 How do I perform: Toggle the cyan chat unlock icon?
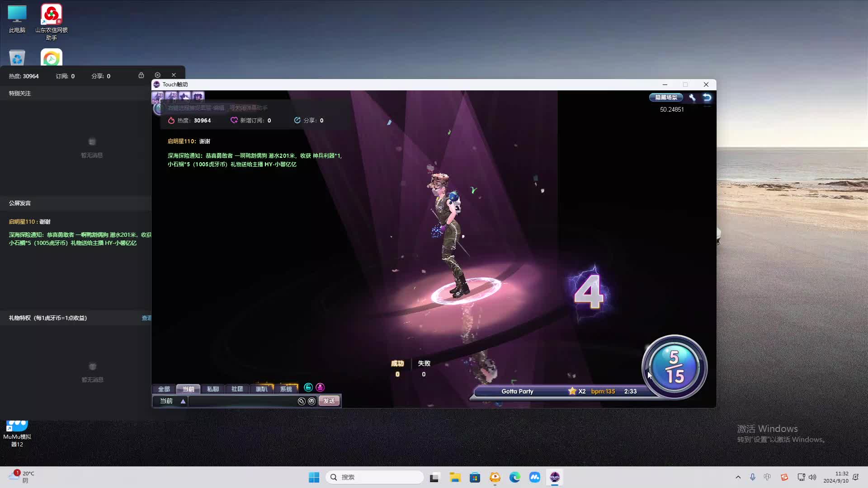308,387
